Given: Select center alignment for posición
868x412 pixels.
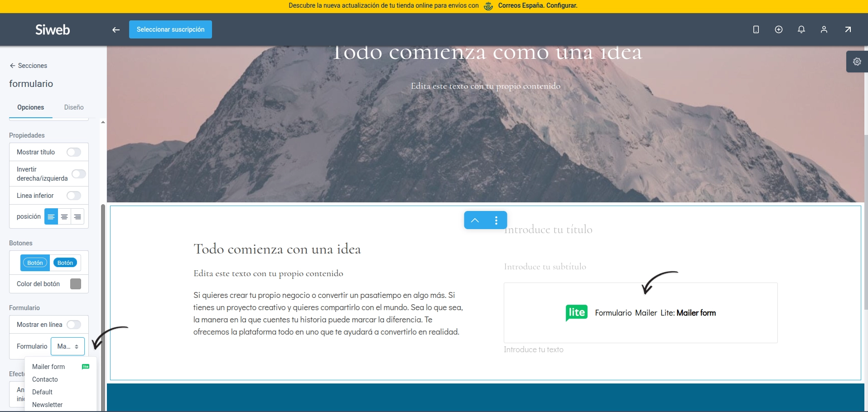Looking at the screenshot, I should click(64, 217).
